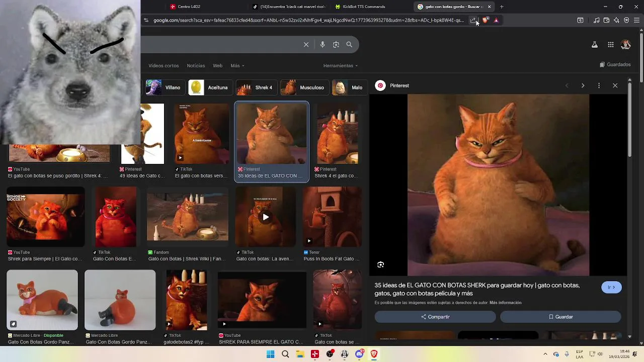
Task: Expand the 'Más' filters dropdown
Action: [237, 65]
